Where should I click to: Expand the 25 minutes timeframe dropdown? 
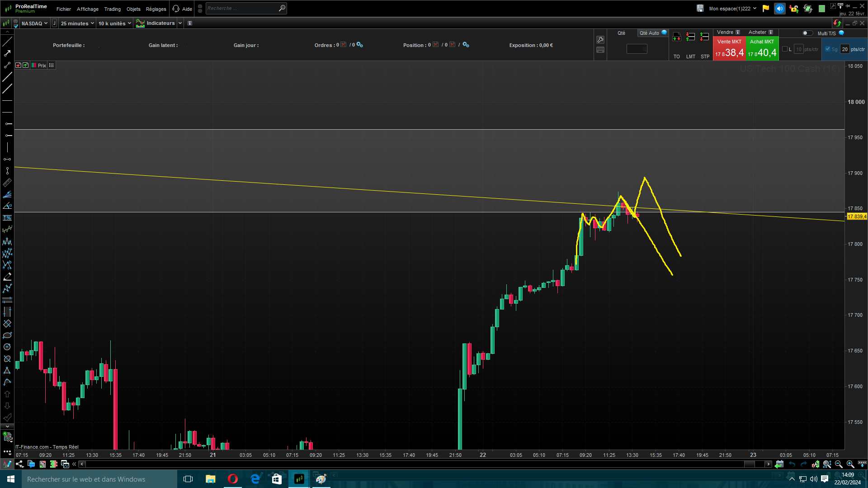[77, 23]
